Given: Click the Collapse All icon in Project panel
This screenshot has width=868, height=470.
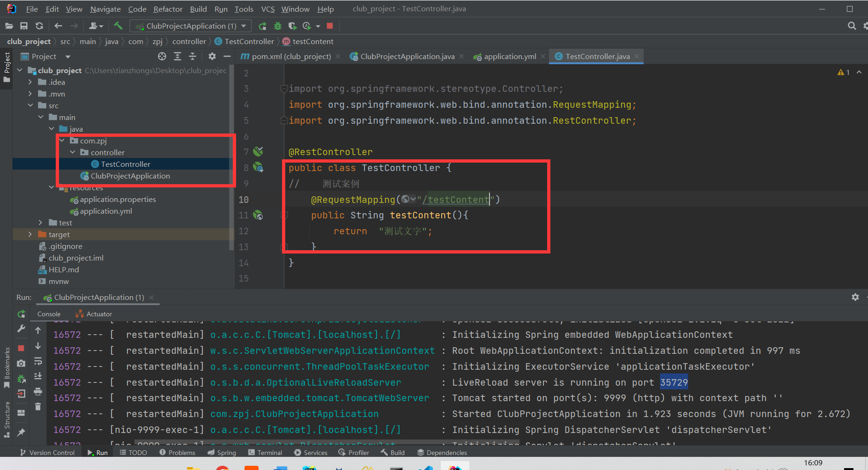Looking at the screenshot, I should point(193,56).
